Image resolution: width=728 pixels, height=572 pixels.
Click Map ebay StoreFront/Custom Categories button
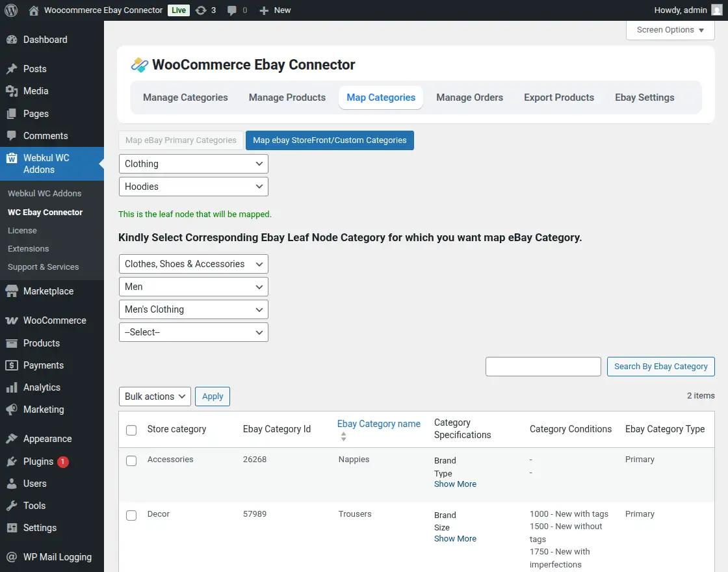pyautogui.click(x=330, y=140)
